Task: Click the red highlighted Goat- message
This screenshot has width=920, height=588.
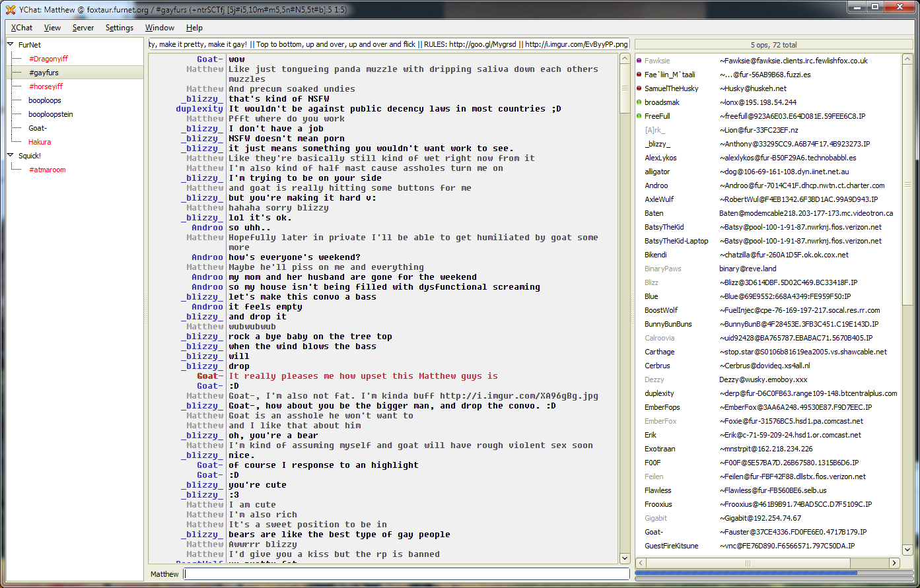Action: (363, 376)
